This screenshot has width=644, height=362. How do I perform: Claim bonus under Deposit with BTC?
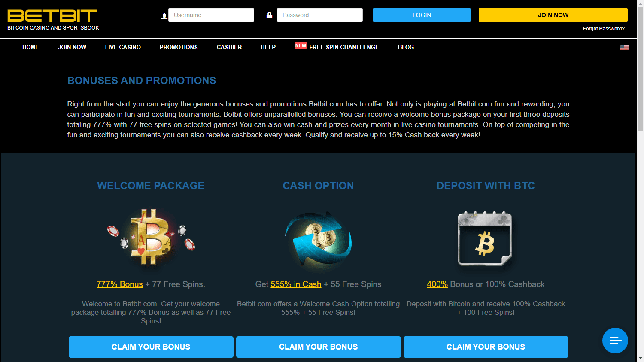pyautogui.click(x=486, y=347)
